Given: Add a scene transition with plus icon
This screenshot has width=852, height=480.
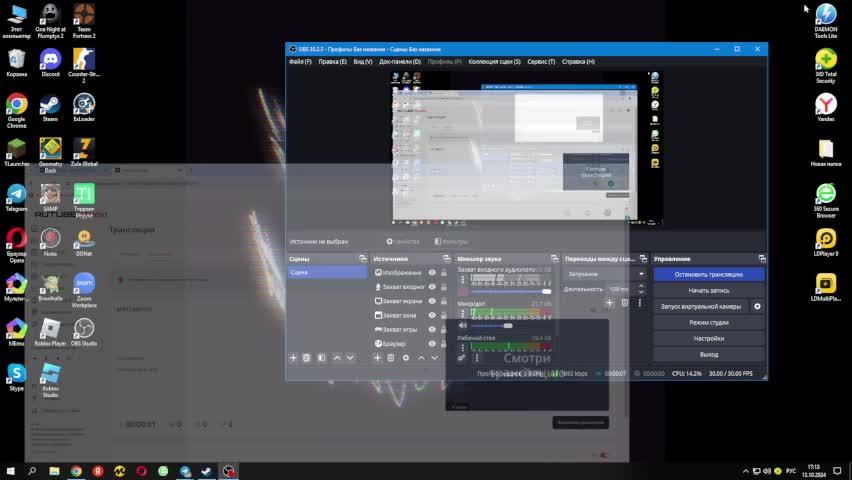Looking at the screenshot, I should [x=610, y=303].
